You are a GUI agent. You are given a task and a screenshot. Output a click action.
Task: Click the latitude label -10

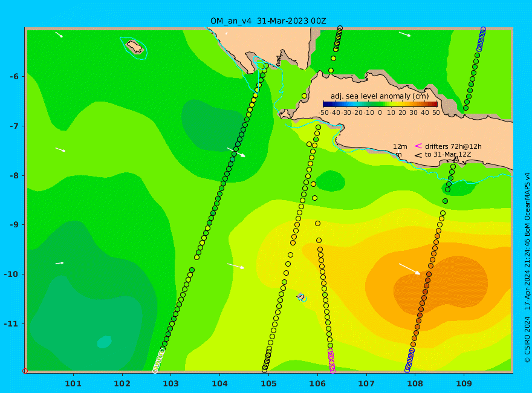(x=11, y=274)
